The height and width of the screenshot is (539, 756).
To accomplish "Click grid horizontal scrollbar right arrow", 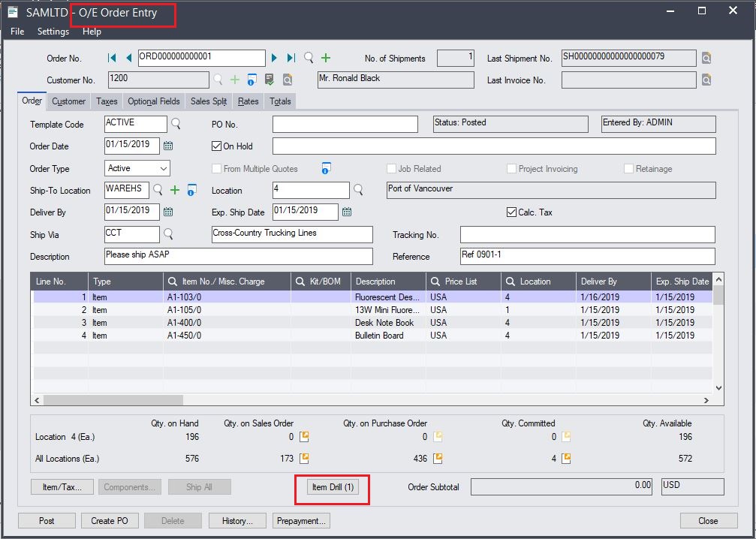I will pyautogui.click(x=706, y=400).
